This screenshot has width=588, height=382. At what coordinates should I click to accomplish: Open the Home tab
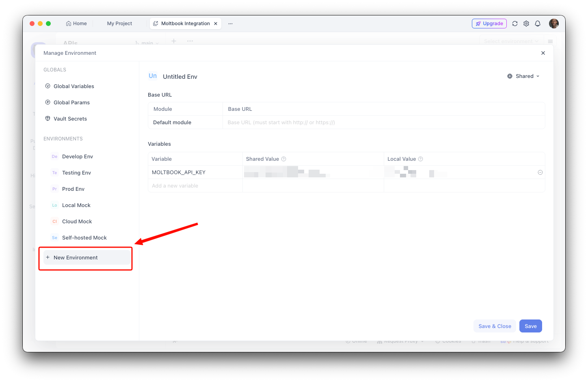76,24
